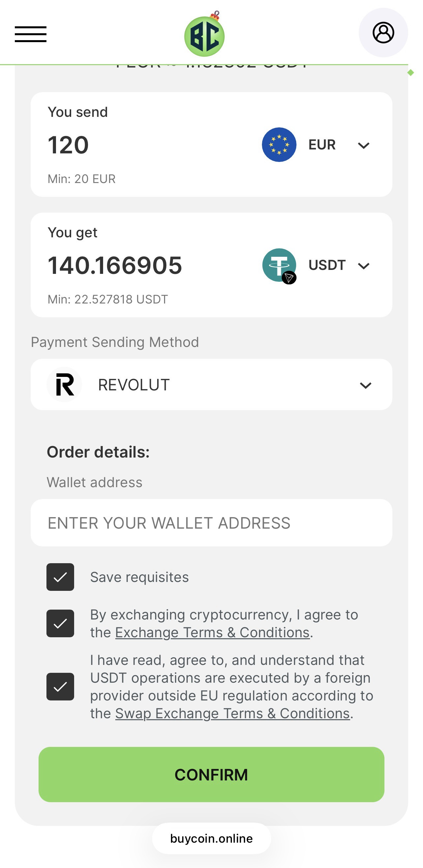
Task: Click the wallet address input field
Action: (211, 523)
